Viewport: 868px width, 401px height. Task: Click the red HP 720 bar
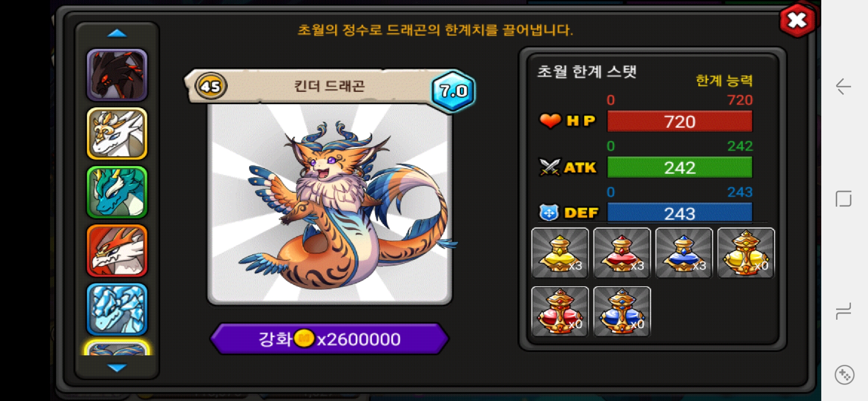(680, 121)
